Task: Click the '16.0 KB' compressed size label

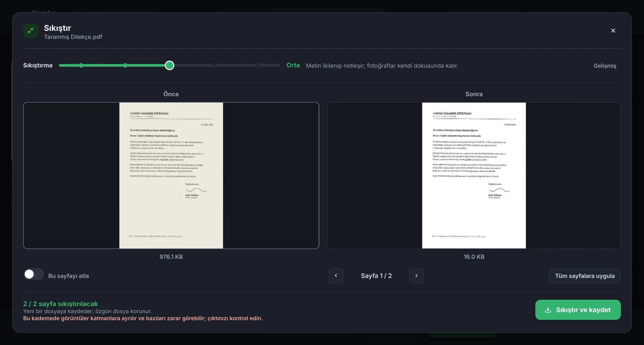Action: tap(474, 257)
